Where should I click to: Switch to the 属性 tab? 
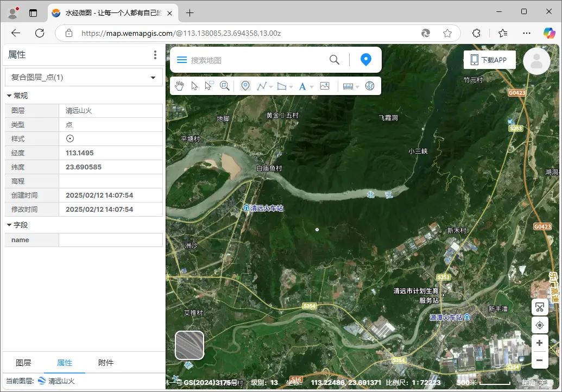65,363
